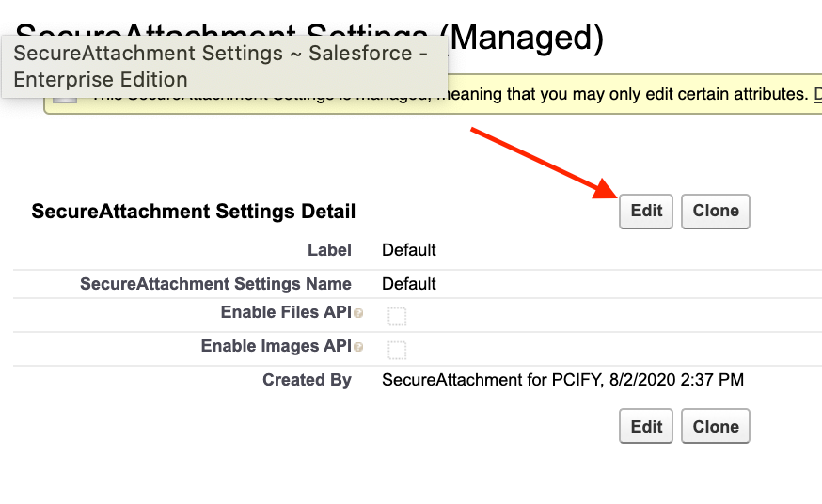
Task: Toggle the Enable Files API checkbox
Action: (x=397, y=317)
